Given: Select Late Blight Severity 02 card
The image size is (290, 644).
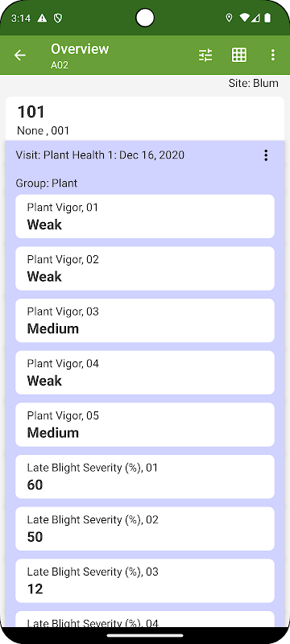Looking at the screenshot, I should pyautogui.click(x=145, y=529).
